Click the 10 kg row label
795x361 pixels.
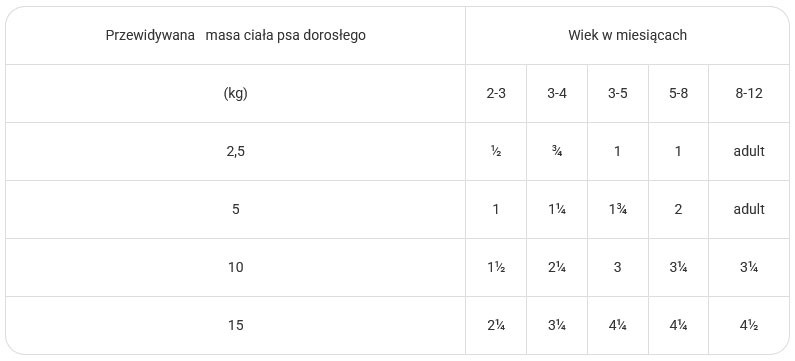pyautogui.click(x=235, y=267)
